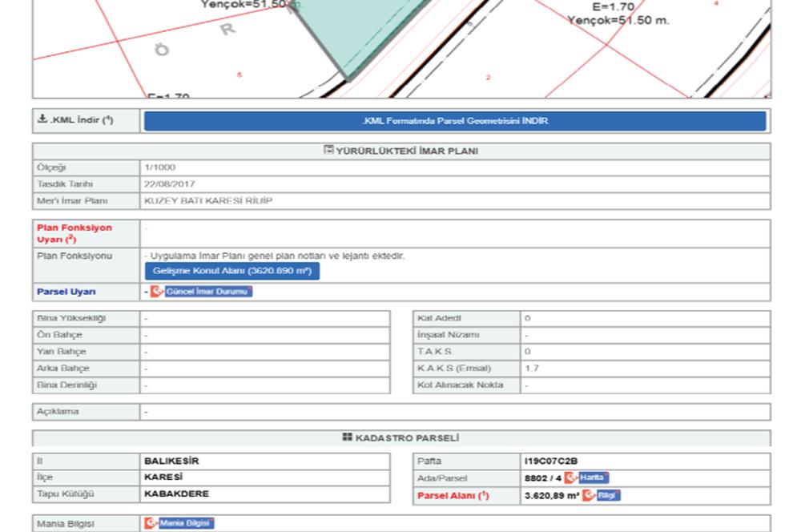Screen dimensions: 801x532
Task: Click the .KML İndir label
Action: [x=82, y=120]
